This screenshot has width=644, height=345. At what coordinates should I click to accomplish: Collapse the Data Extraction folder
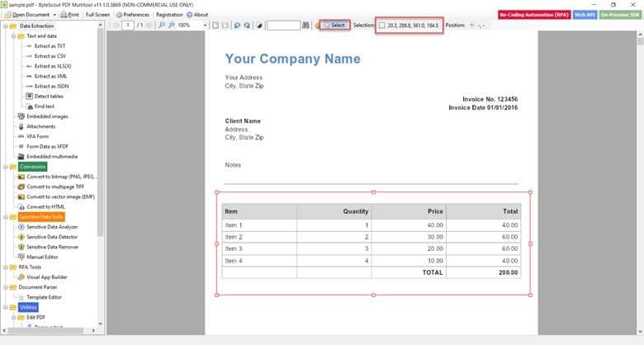pyautogui.click(x=4, y=26)
